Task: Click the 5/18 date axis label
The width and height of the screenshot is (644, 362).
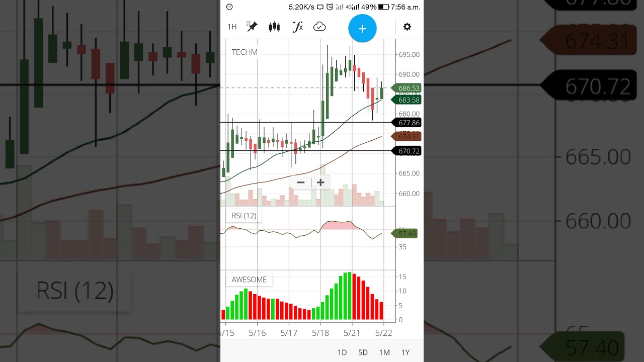Action: pos(320,333)
